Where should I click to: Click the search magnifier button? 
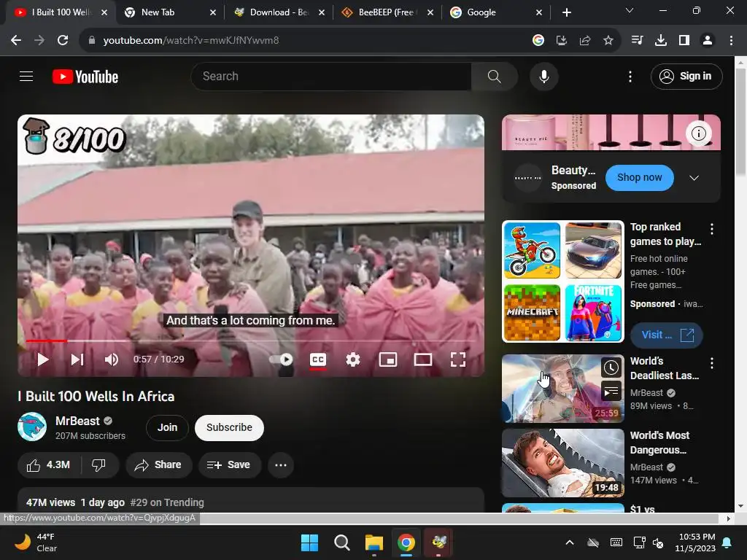click(x=494, y=76)
